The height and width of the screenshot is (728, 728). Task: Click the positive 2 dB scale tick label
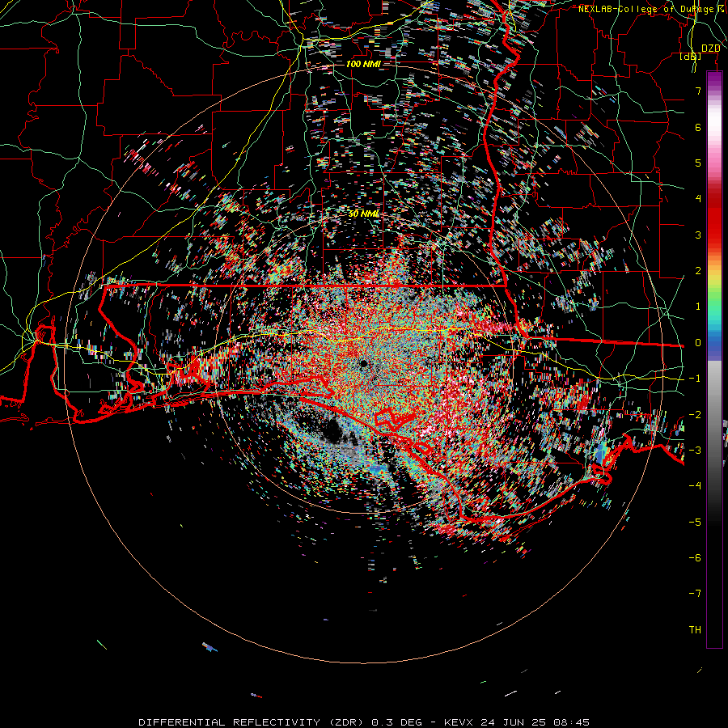(698, 271)
